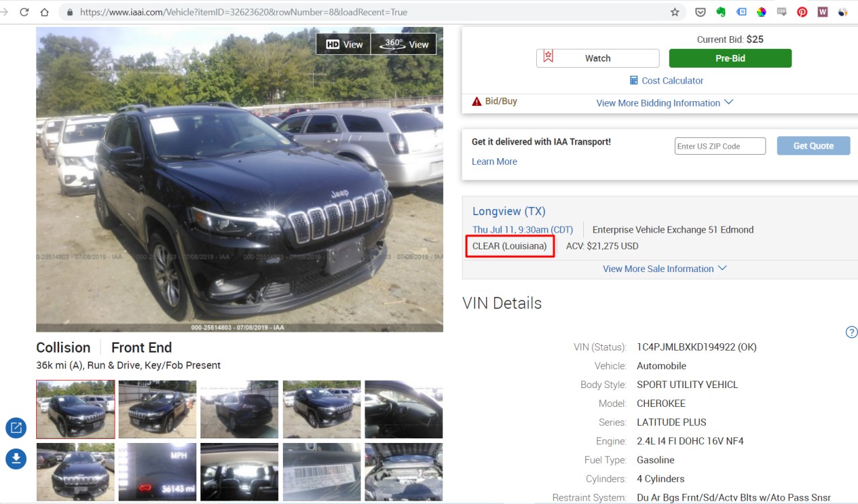
Task: Bookmark this page with the star icon
Action: point(675,12)
